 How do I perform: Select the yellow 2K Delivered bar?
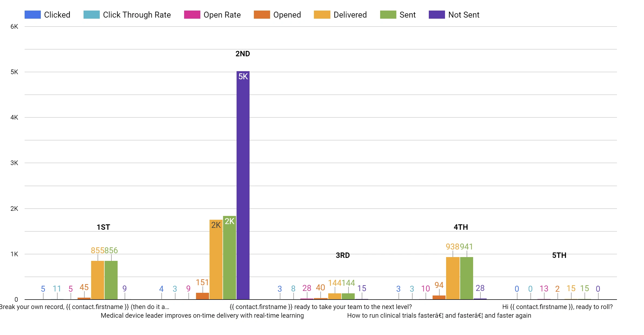point(216,260)
